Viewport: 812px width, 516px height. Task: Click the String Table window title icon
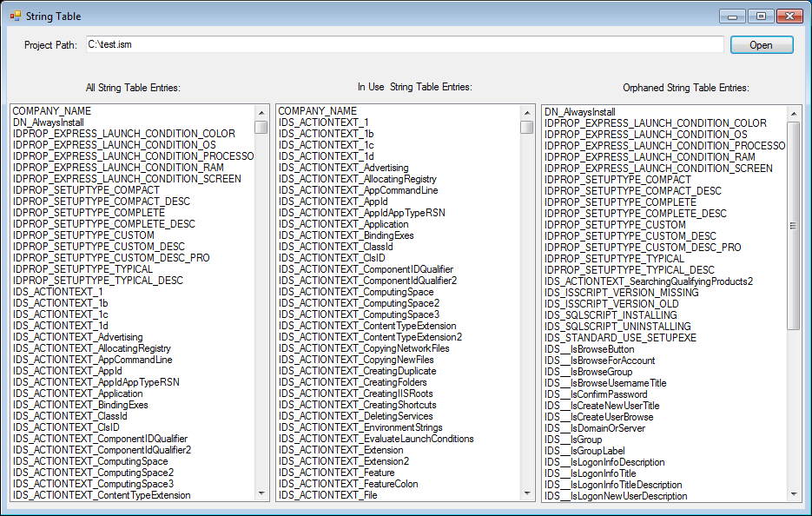click(x=16, y=16)
